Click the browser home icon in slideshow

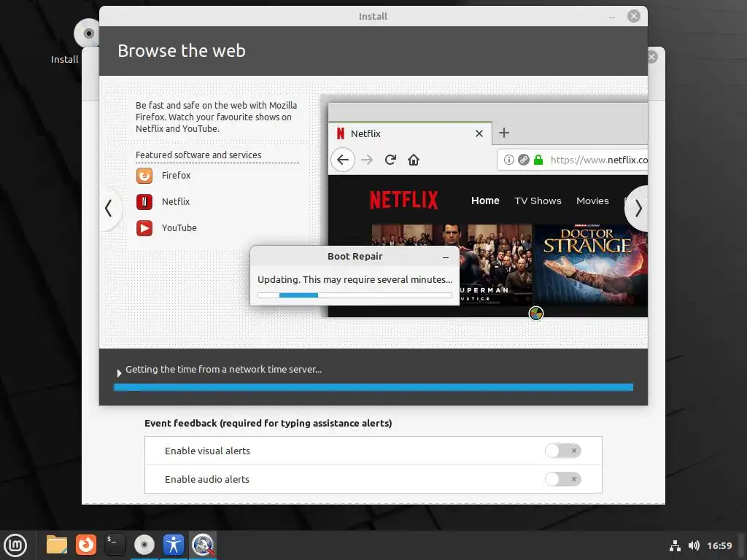coord(414,160)
